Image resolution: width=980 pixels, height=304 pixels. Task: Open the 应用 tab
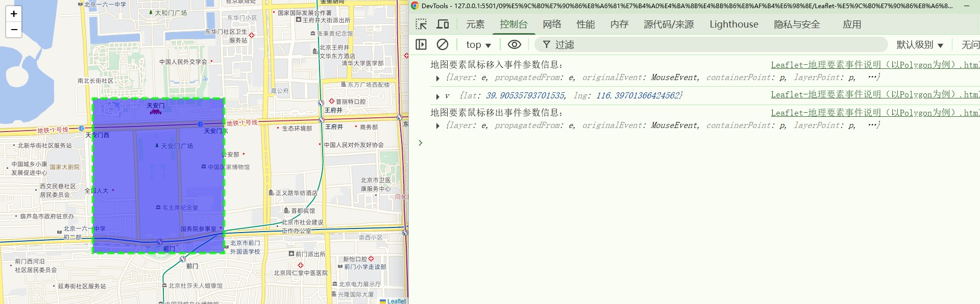(x=852, y=24)
